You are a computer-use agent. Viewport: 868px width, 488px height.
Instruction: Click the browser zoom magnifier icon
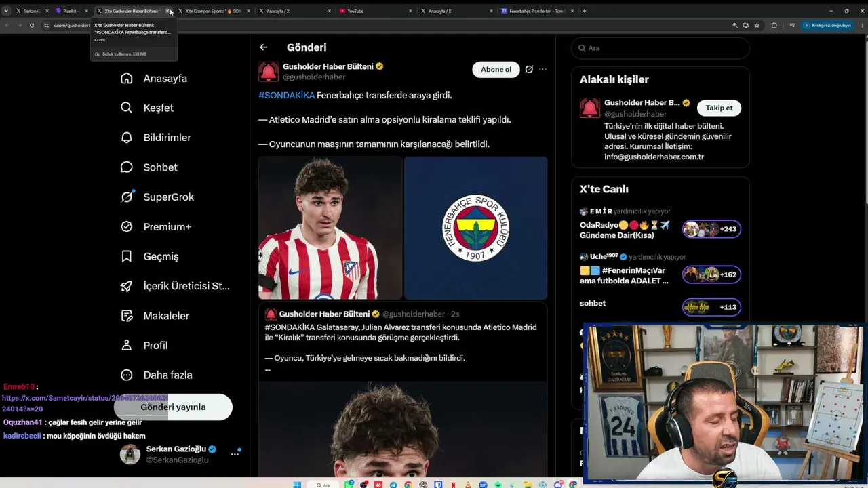(x=735, y=25)
